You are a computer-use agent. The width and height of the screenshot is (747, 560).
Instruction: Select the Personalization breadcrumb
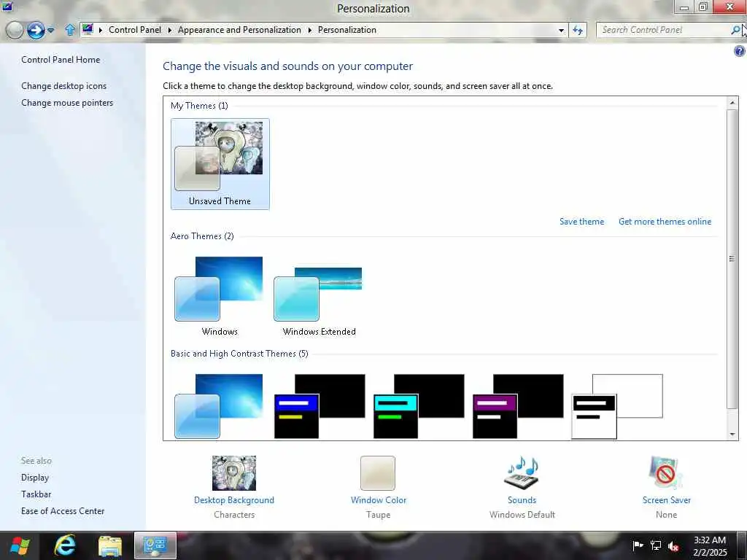click(347, 30)
